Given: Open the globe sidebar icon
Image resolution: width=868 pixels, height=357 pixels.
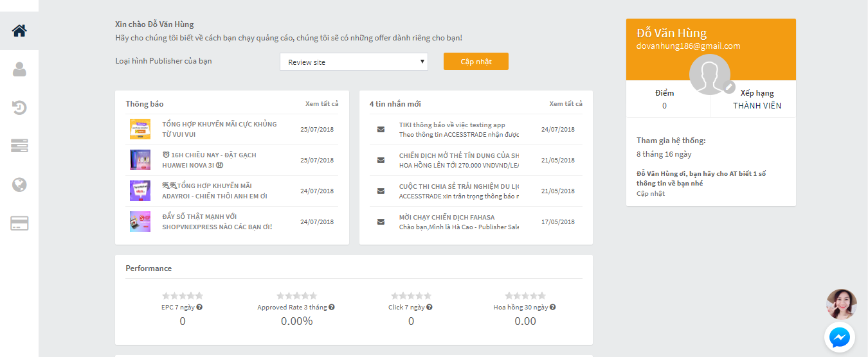Looking at the screenshot, I should (x=19, y=185).
